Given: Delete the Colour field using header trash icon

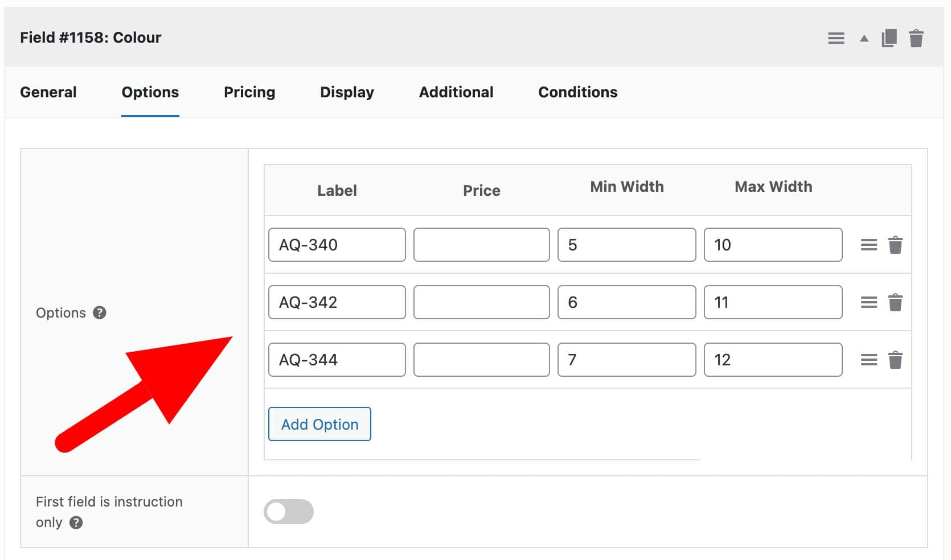Looking at the screenshot, I should click(x=916, y=38).
